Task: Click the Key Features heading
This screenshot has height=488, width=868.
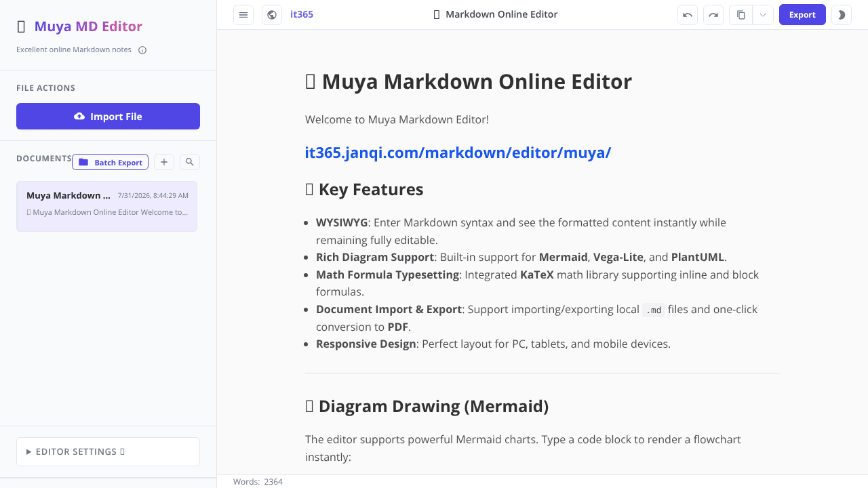Action: (364, 189)
